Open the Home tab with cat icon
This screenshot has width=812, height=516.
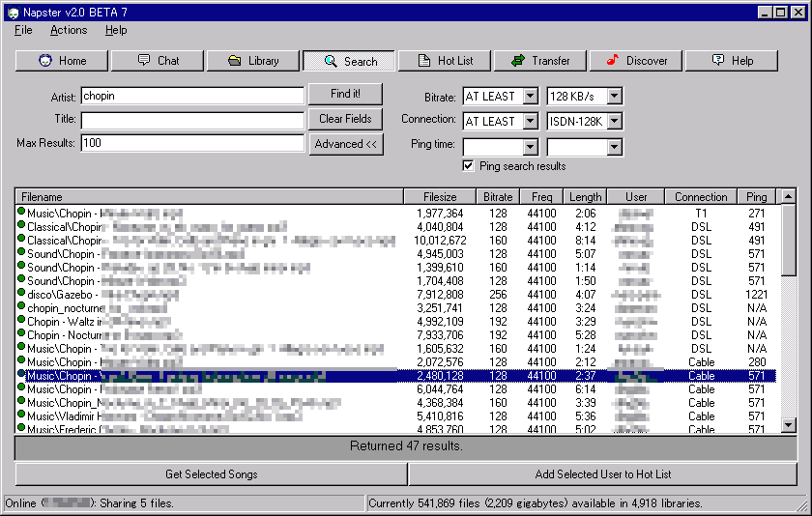click(62, 61)
